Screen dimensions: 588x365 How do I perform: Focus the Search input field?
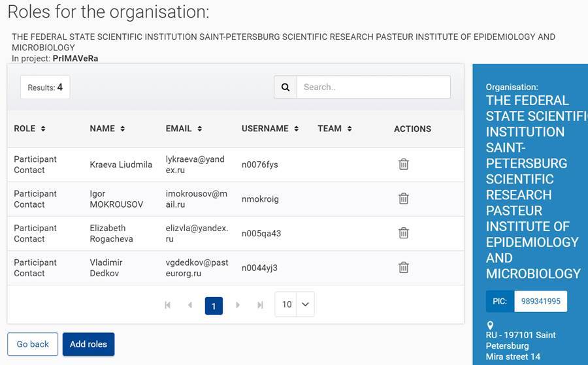coord(374,87)
